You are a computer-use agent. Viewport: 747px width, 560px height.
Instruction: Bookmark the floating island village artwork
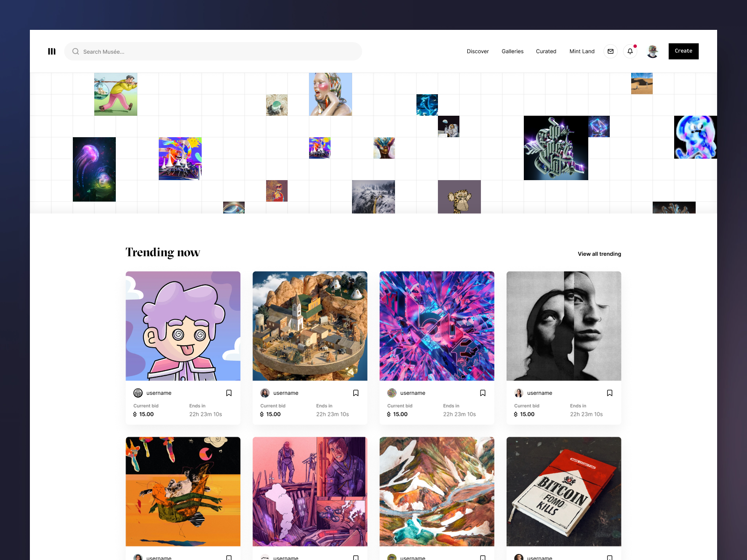point(356,393)
